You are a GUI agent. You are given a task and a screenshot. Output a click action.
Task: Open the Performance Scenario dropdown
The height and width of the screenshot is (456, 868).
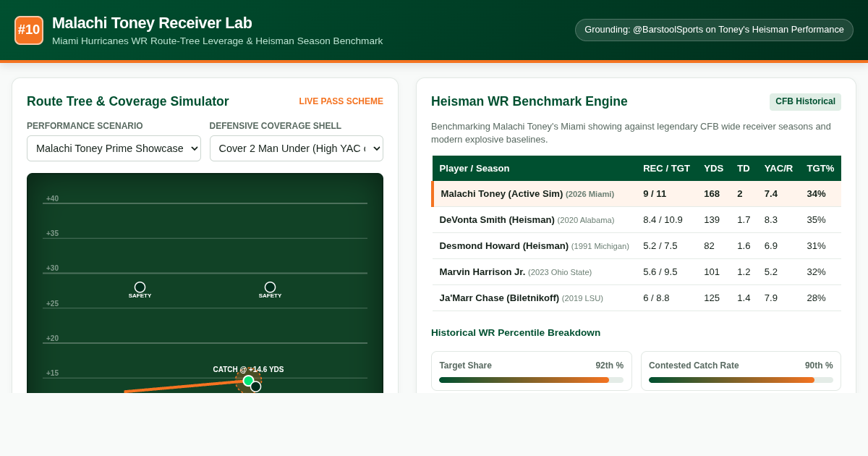pos(114,148)
